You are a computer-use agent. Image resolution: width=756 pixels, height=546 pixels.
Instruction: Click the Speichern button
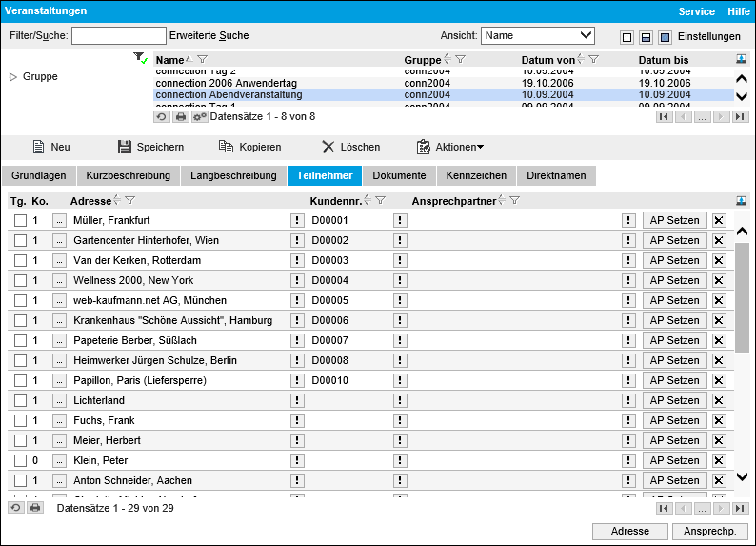coord(150,147)
